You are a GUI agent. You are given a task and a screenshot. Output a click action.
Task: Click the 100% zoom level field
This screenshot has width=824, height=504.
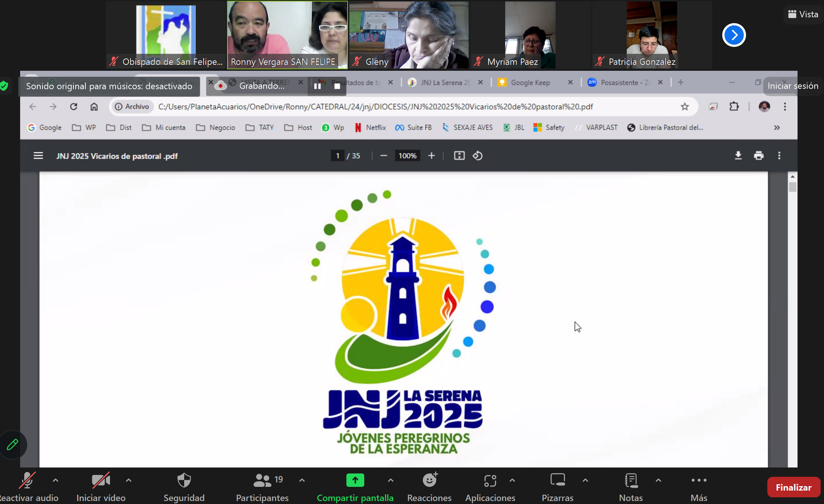click(x=407, y=156)
